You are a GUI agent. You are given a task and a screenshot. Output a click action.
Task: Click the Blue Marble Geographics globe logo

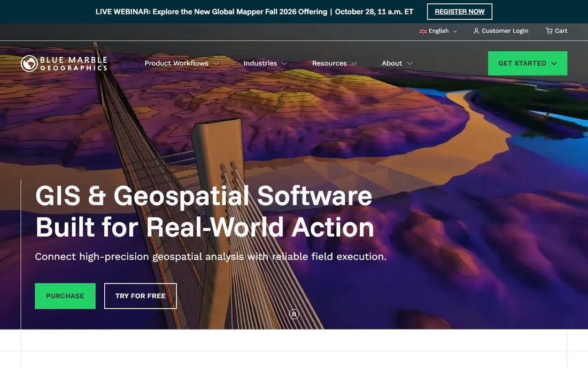(29, 64)
